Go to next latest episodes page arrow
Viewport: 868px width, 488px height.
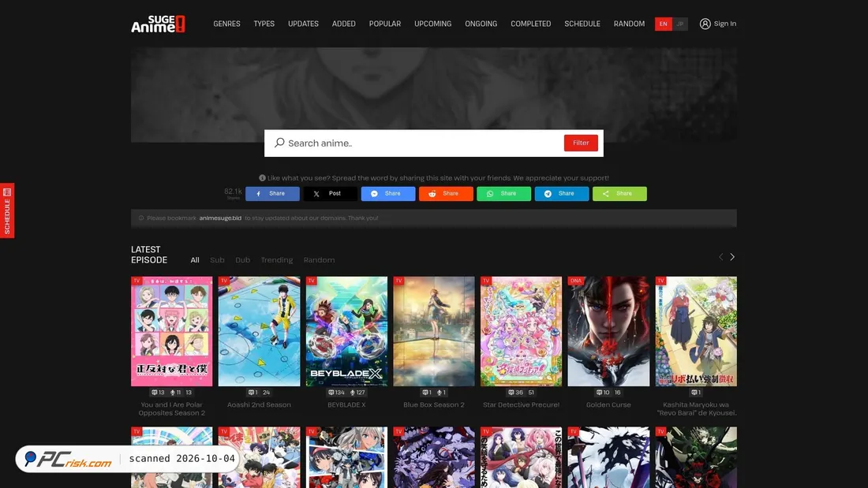point(732,257)
